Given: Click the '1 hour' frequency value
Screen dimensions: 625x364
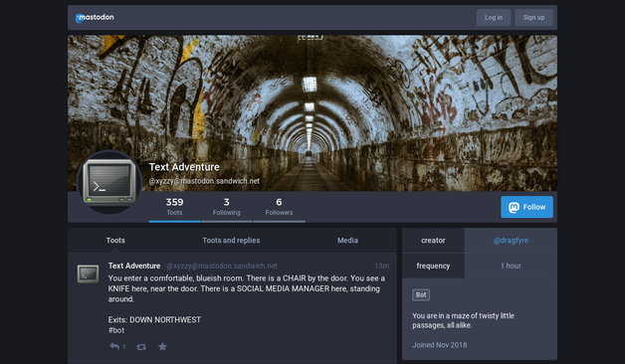Looking at the screenshot, I should pos(511,266).
